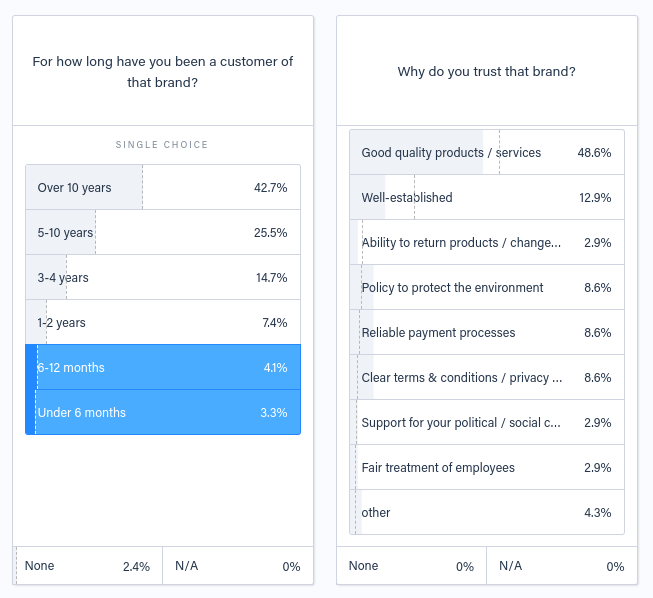The height and width of the screenshot is (598, 653).
Task: Click 'Clear terms & conditions / privacy' row
Action: (x=487, y=377)
